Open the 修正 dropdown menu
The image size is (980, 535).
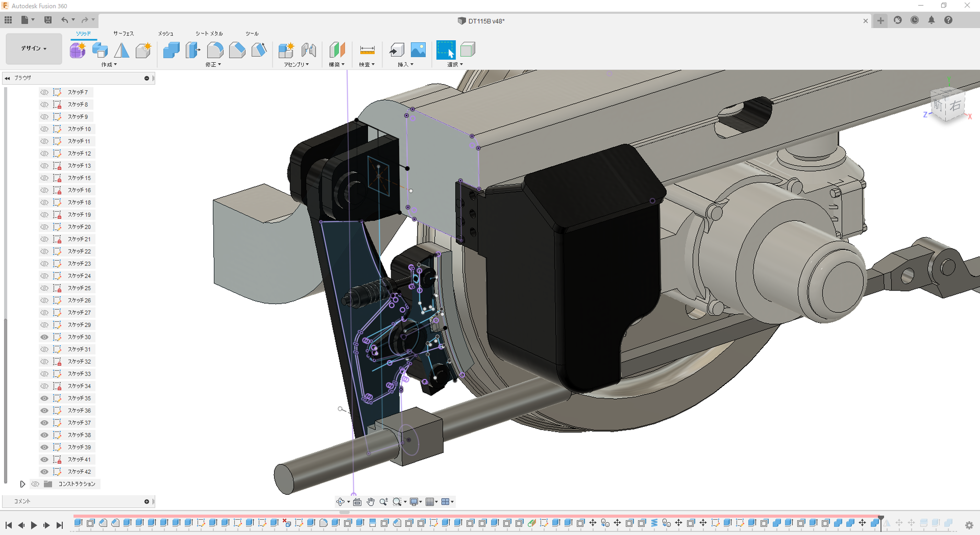[x=213, y=65]
